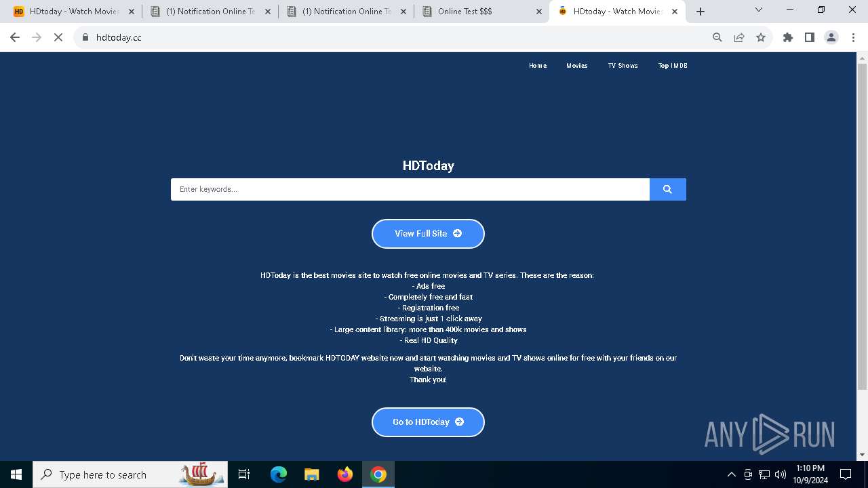Open a new tab with plus button
This screenshot has width=868, height=488.
[701, 12]
